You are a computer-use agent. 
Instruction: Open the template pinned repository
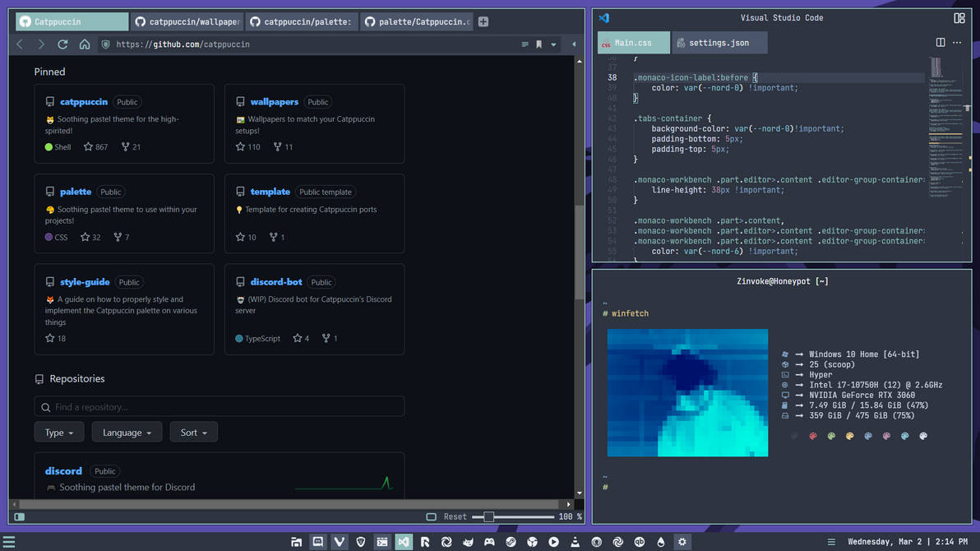point(270,192)
